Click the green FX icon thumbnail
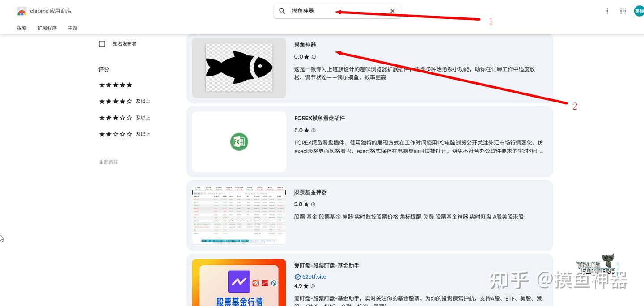The height and width of the screenshot is (306, 644). click(x=239, y=141)
